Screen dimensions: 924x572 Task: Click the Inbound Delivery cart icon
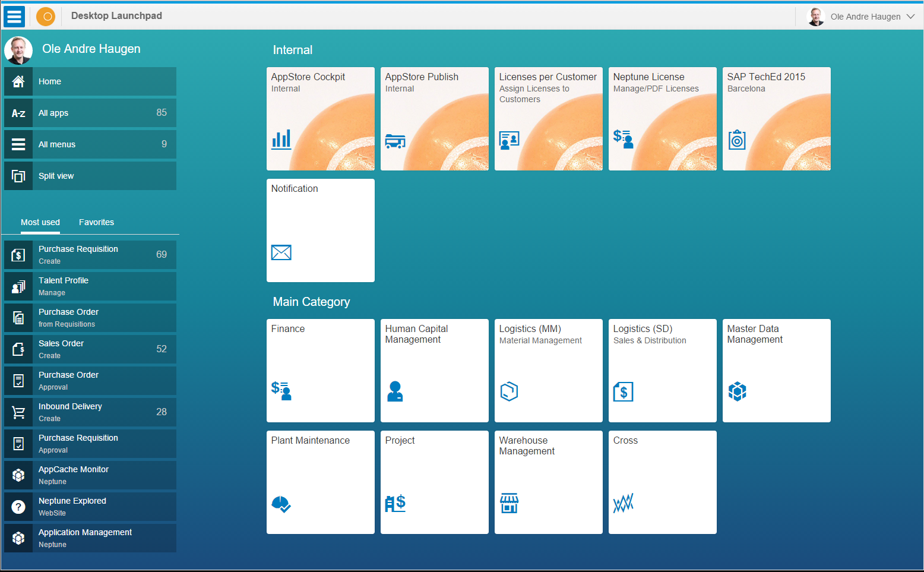click(x=18, y=412)
